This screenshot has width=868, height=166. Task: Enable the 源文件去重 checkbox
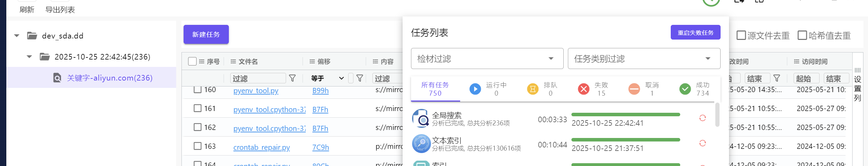coord(741,35)
